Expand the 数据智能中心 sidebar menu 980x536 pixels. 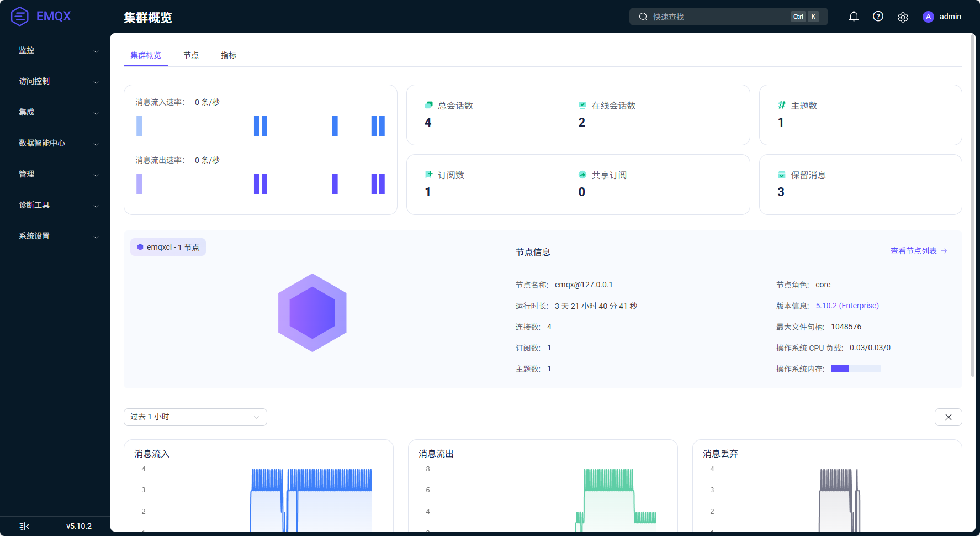pos(58,143)
